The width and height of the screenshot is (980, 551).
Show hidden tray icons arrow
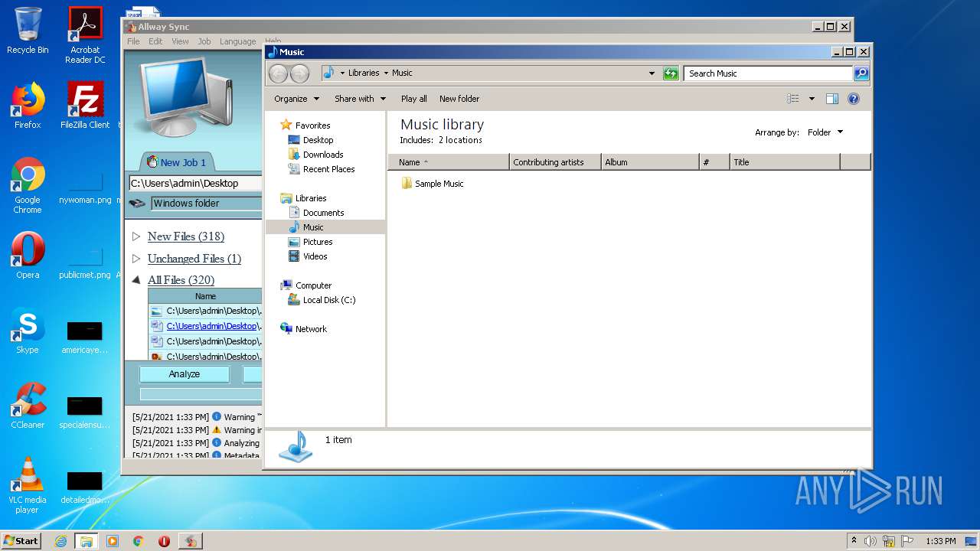click(854, 541)
